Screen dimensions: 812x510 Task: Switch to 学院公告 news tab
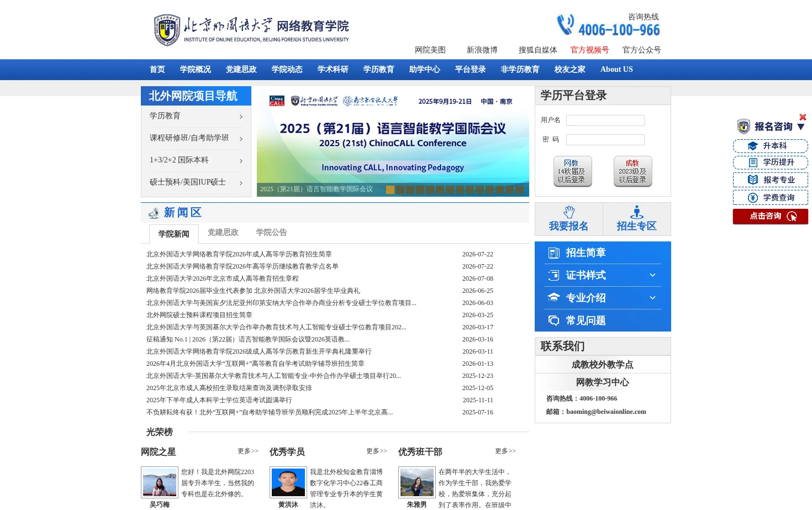click(272, 233)
